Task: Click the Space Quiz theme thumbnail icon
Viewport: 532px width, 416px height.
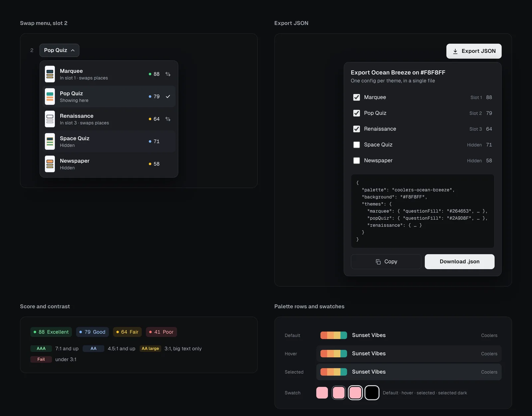Action: (50, 141)
